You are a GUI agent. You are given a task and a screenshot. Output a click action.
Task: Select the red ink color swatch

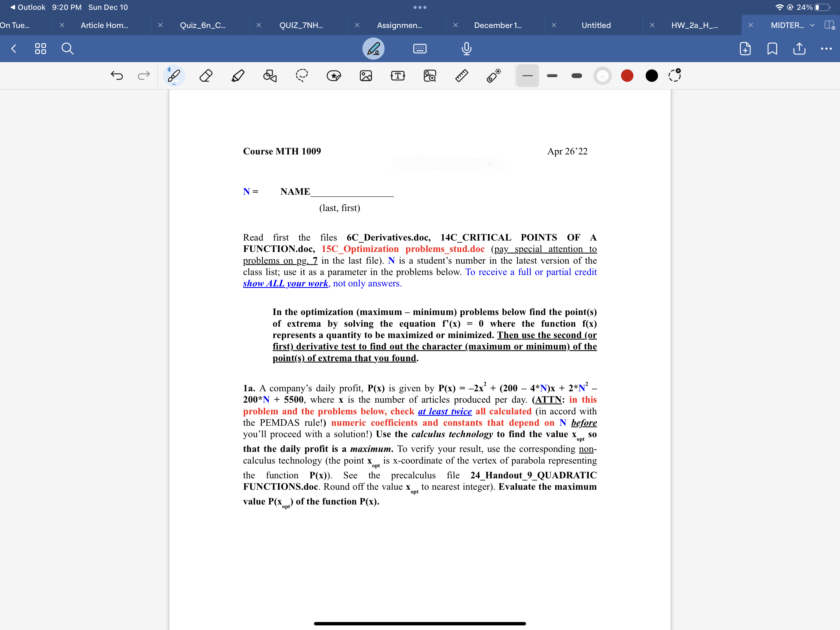pos(627,76)
